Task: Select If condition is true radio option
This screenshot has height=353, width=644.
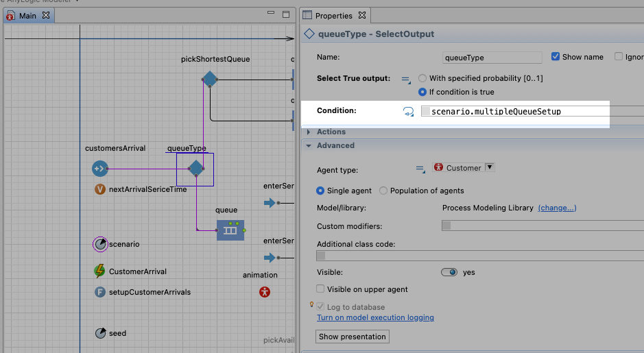Action: tap(422, 92)
